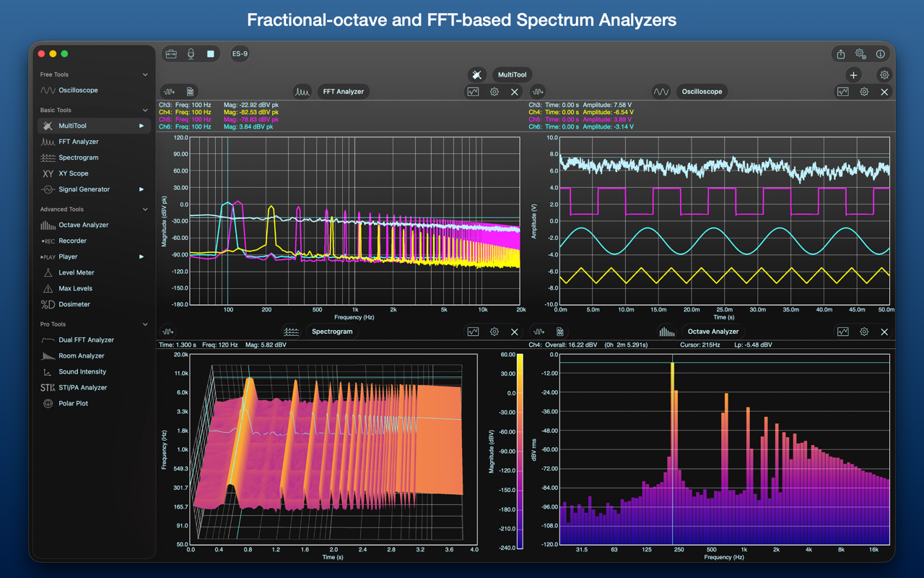Open the toolbox icon in the top toolbar

tap(171, 53)
